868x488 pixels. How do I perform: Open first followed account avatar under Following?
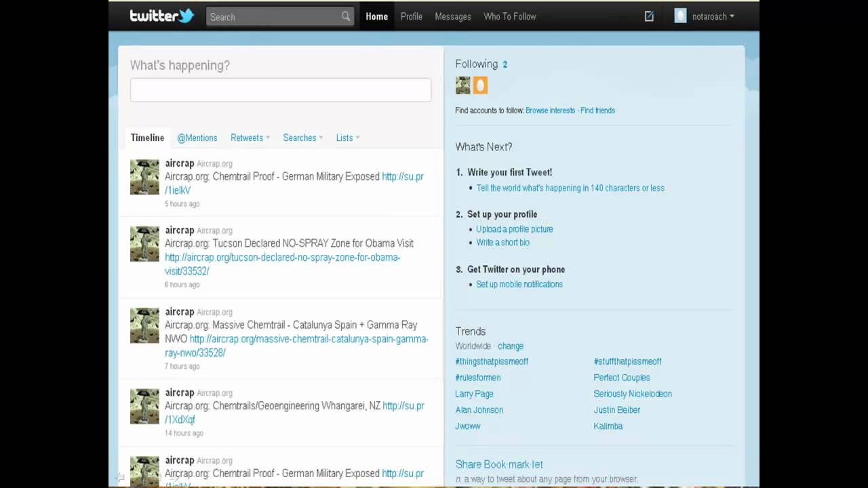[x=462, y=85]
